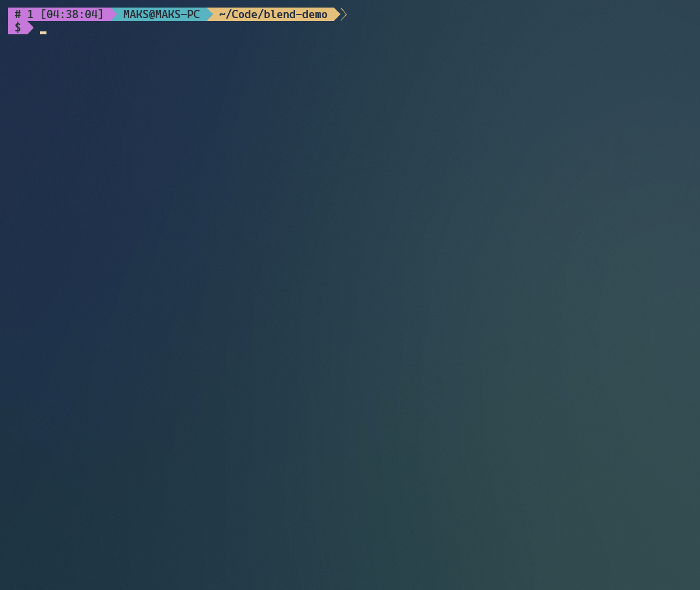Viewport: 700px width, 590px height.
Task: Click the $ prompt symbol
Action: click(x=18, y=27)
